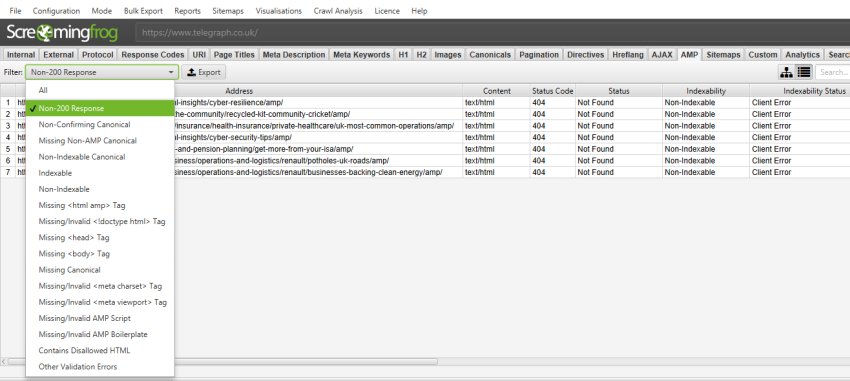850x381 pixels.
Task: Collapse the Non-200 Response filter dropdown
Action: [101, 72]
